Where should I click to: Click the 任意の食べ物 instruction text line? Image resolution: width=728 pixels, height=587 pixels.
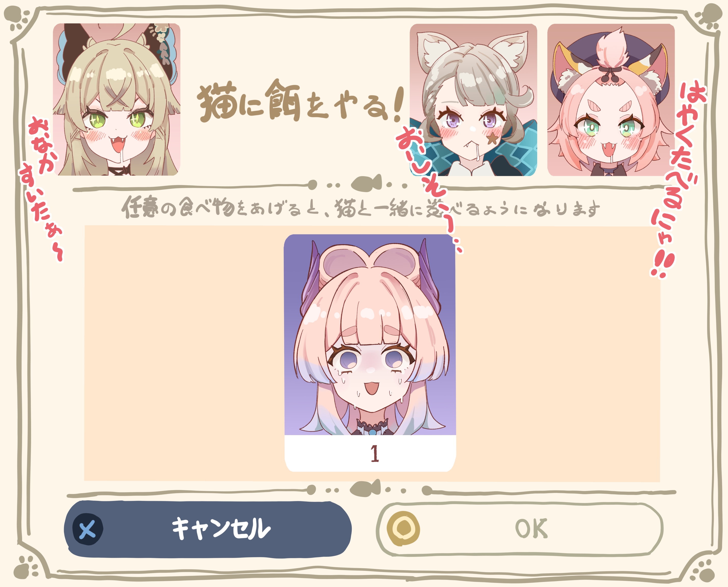(x=361, y=207)
